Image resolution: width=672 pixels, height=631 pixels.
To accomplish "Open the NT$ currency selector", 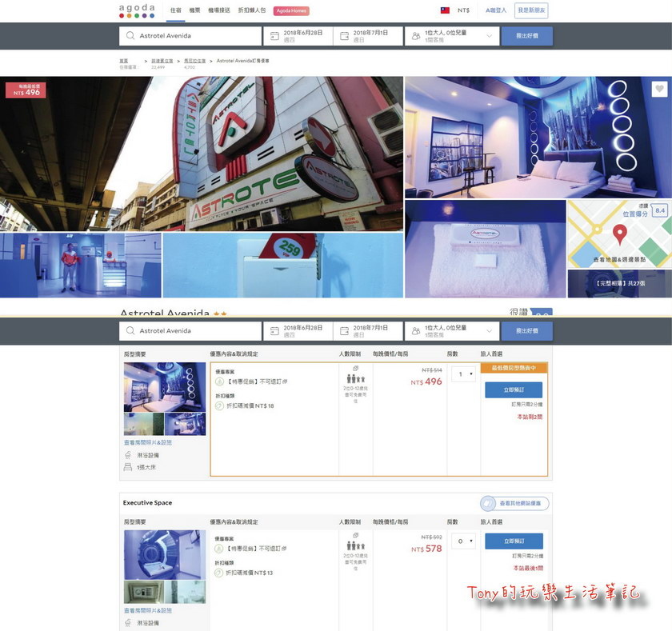I will [x=463, y=10].
